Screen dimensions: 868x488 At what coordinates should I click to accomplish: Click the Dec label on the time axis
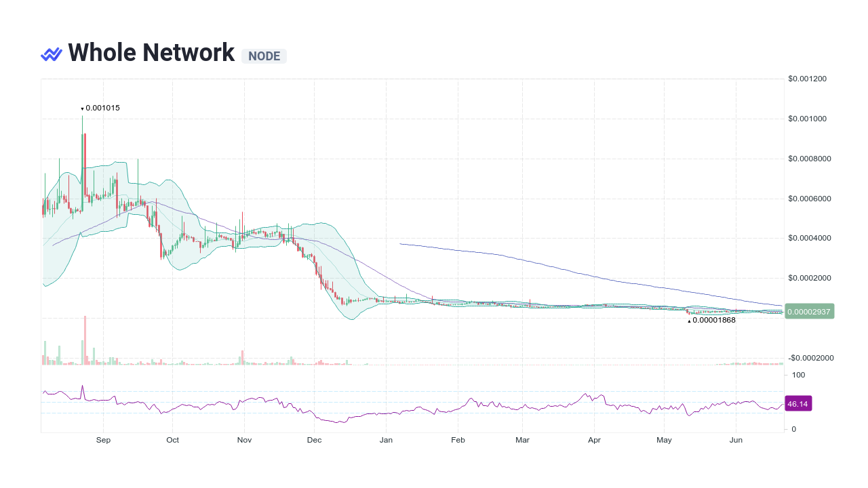pyautogui.click(x=314, y=440)
